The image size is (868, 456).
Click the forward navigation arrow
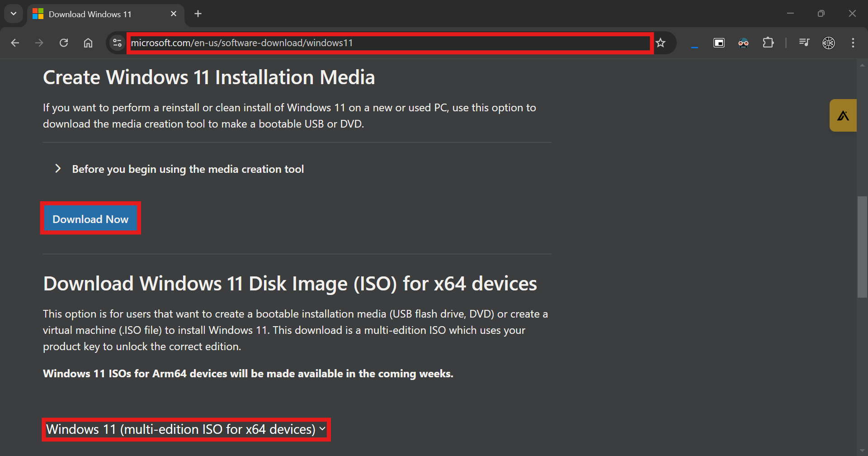39,43
